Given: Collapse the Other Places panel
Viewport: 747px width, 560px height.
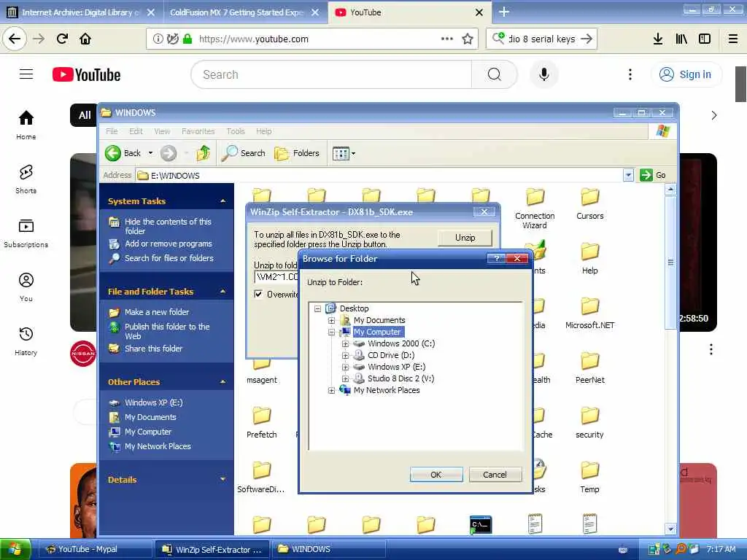Looking at the screenshot, I should 222,381.
